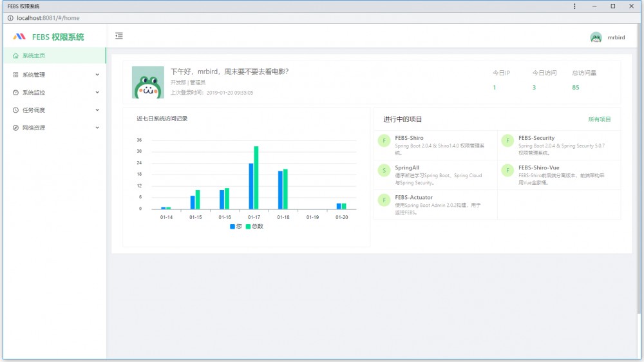Open the 网络资源 menu item
Screen dimensions: 644x362
55,128
